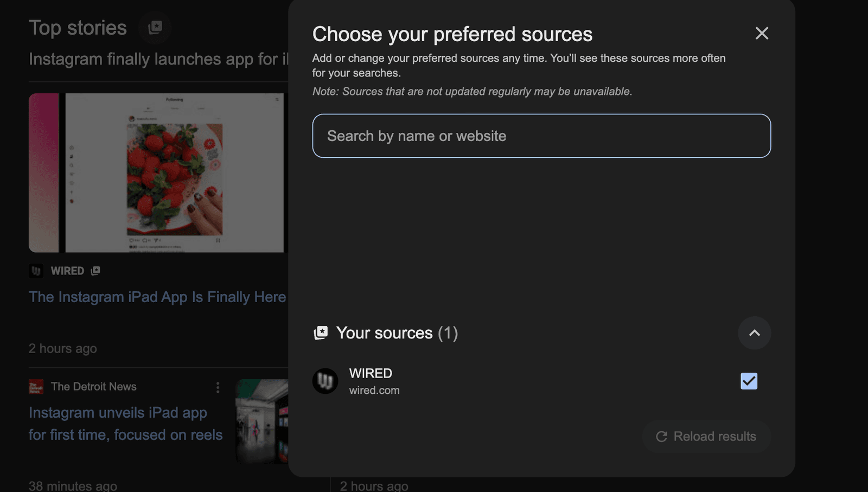Collapse the Your sources section
The height and width of the screenshot is (492, 868).
pos(754,333)
